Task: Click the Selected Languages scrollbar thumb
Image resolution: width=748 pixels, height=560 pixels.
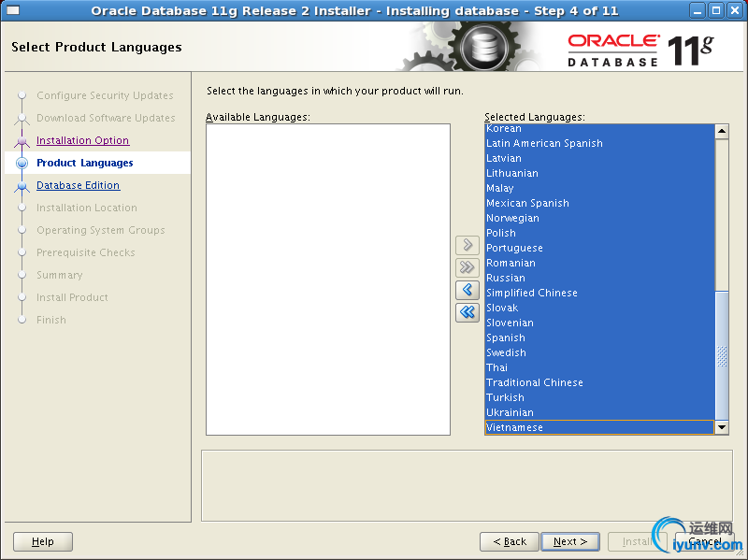Action: point(722,355)
